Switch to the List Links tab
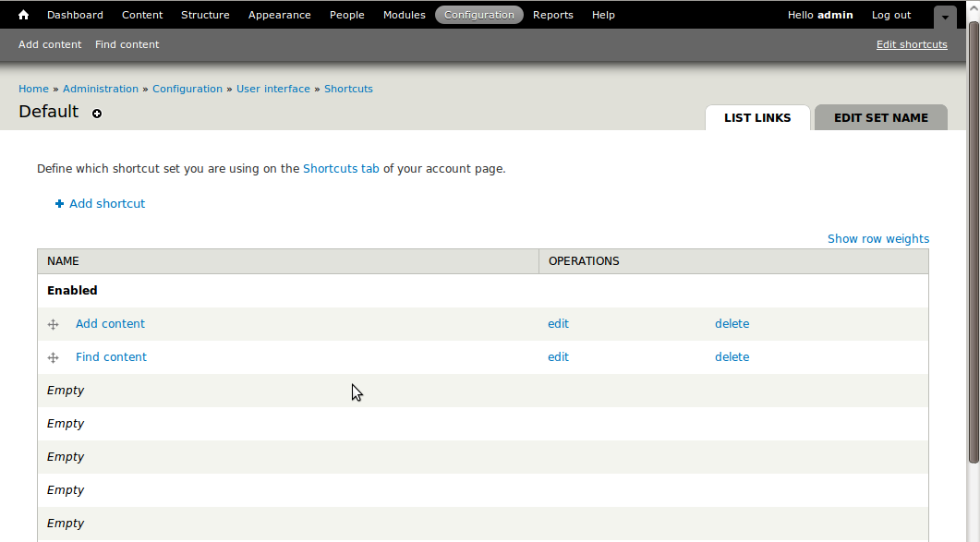Image resolution: width=980 pixels, height=542 pixels. pyautogui.click(x=757, y=117)
